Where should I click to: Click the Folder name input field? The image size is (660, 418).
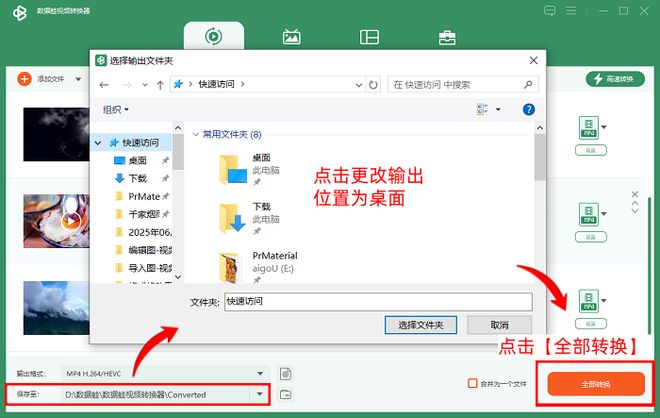point(378,302)
